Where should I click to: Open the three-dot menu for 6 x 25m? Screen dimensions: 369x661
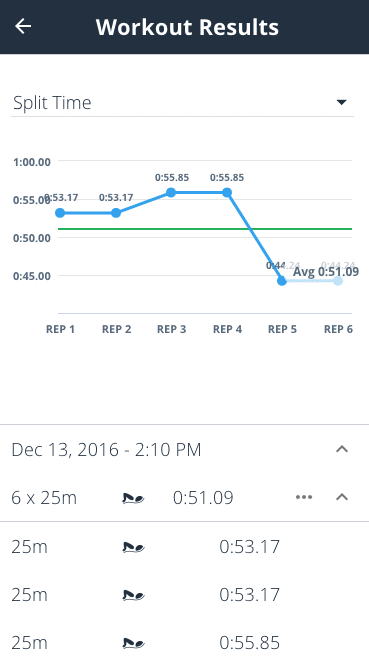(304, 497)
